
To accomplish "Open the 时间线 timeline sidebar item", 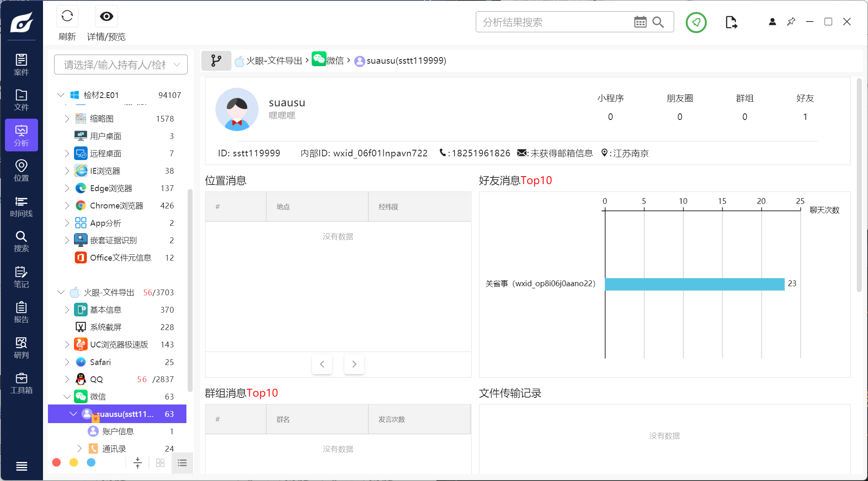I will [x=21, y=206].
